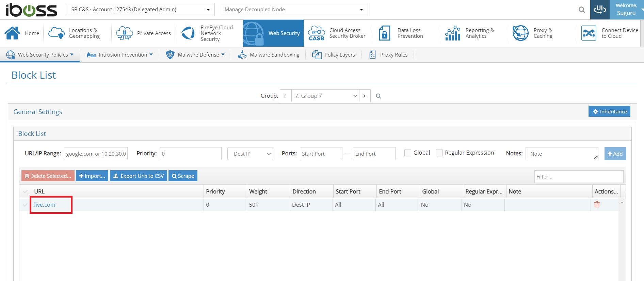Expand the Manage Decoupled Node dropdown

[x=293, y=10]
